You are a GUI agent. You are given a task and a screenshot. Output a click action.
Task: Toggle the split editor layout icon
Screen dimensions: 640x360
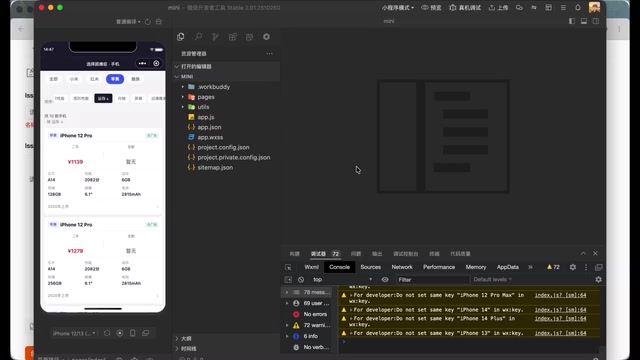click(596, 21)
